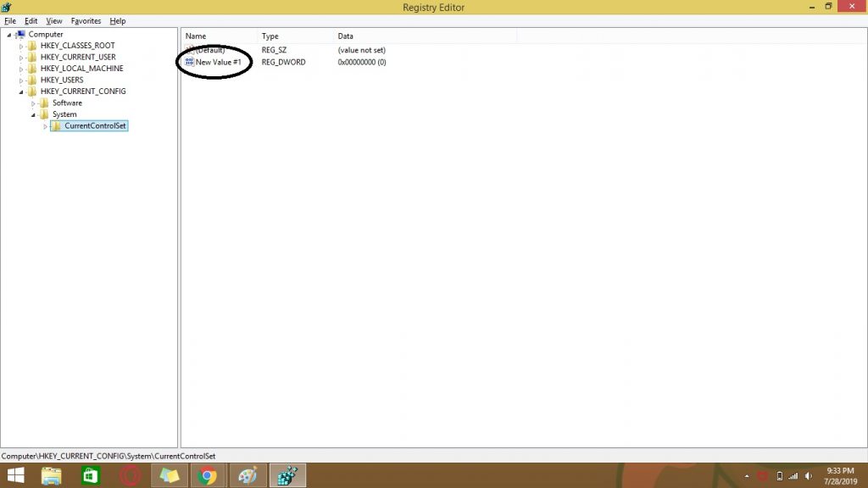Sort by Type column header
The image size is (868, 488).
tap(296, 36)
